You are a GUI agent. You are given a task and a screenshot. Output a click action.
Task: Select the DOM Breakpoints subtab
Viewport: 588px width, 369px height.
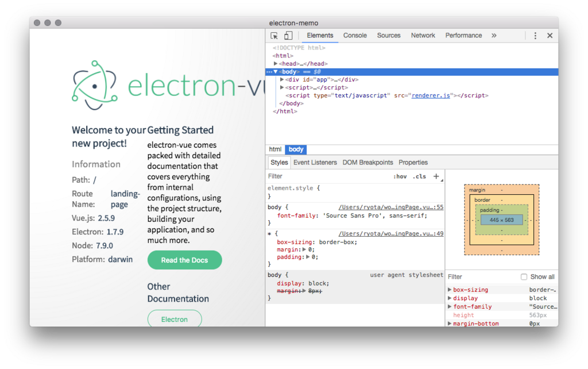(x=367, y=163)
